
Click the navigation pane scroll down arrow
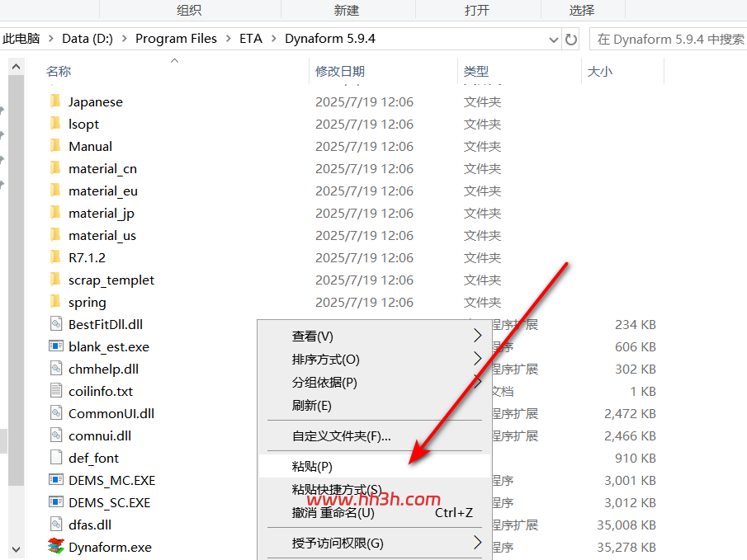16,549
